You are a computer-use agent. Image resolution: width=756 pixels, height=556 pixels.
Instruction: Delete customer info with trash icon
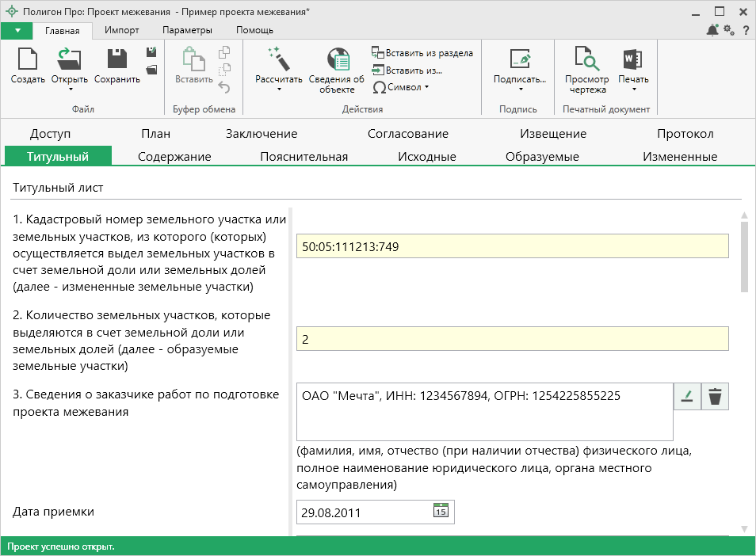[715, 398]
